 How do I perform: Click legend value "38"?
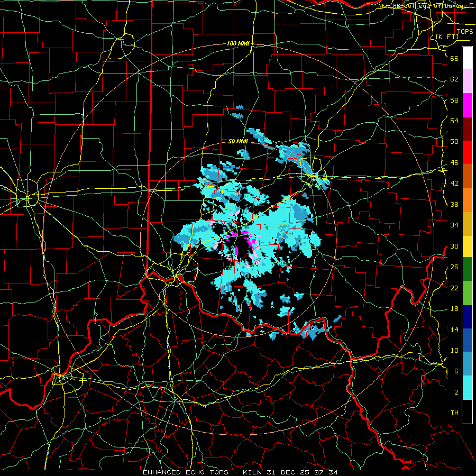[x=454, y=204]
